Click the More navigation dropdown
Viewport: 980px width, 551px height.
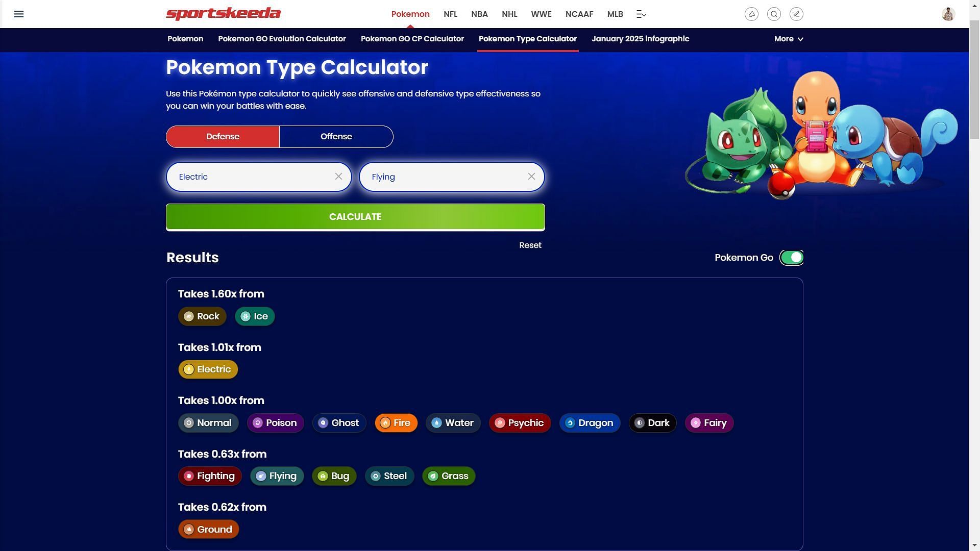(x=788, y=39)
